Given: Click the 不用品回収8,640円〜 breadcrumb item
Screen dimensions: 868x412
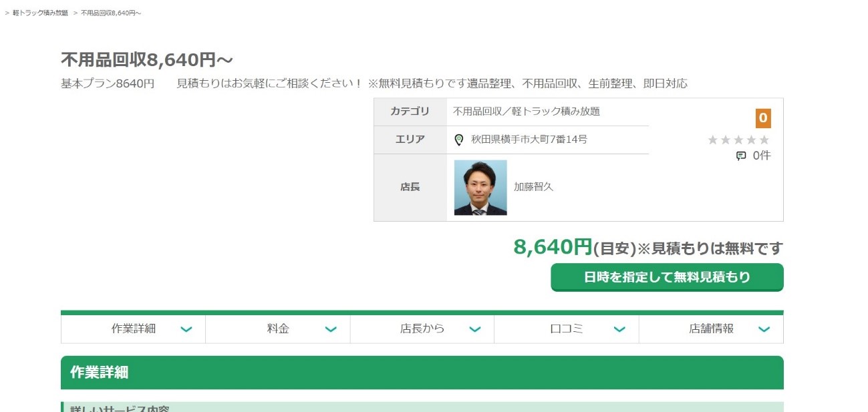Looking at the screenshot, I should (x=111, y=13).
